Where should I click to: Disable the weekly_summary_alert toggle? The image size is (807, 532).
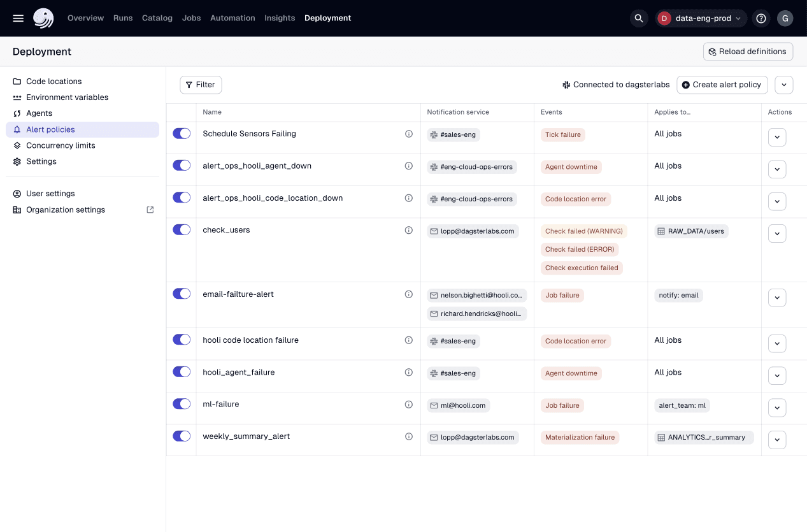pyautogui.click(x=182, y=436)
